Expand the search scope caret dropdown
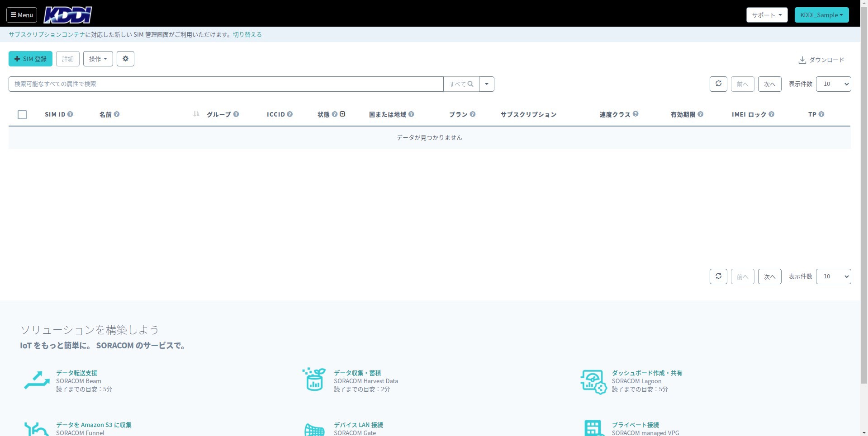This screenshot has height=436, width=868. point(487,84)
